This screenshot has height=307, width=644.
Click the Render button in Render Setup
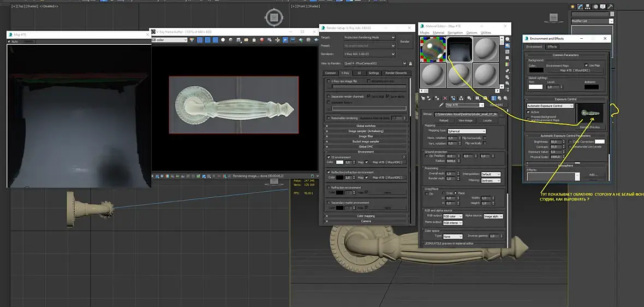(x=404, y=42)
